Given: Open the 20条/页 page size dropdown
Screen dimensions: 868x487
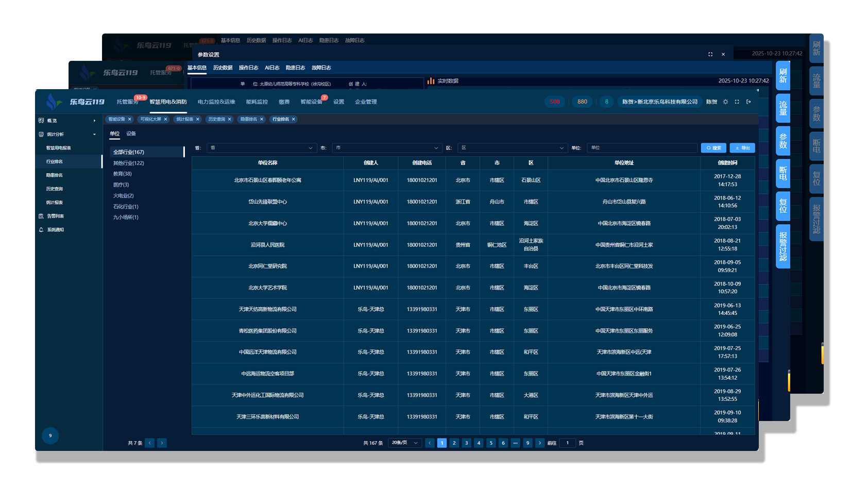Looking at the screenshot, I should tap(405, 443).
